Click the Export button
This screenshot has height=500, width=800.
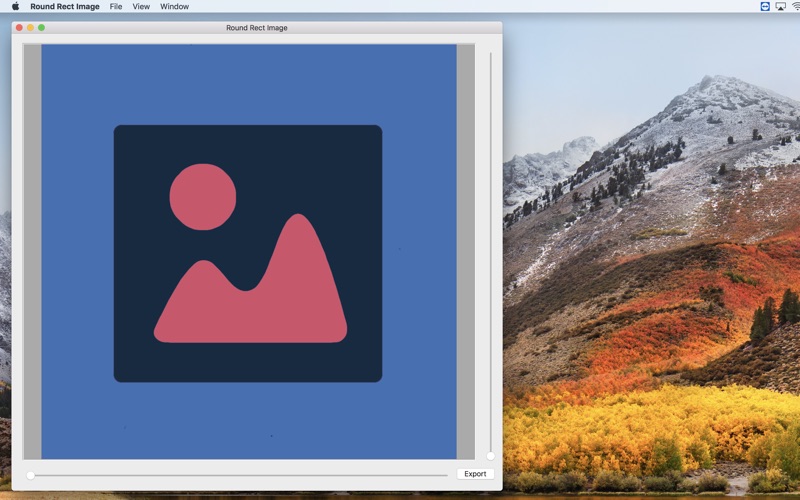tap(475, 474)
